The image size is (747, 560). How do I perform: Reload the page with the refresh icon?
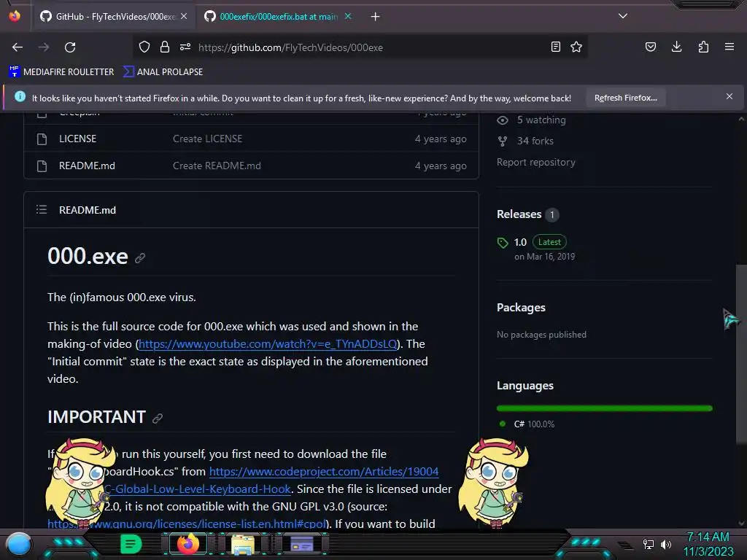pyautogui.click(x=70, y=47)
